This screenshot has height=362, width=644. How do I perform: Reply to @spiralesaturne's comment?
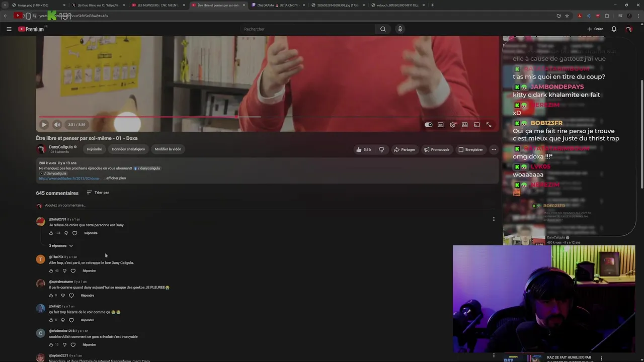point(88,296)
